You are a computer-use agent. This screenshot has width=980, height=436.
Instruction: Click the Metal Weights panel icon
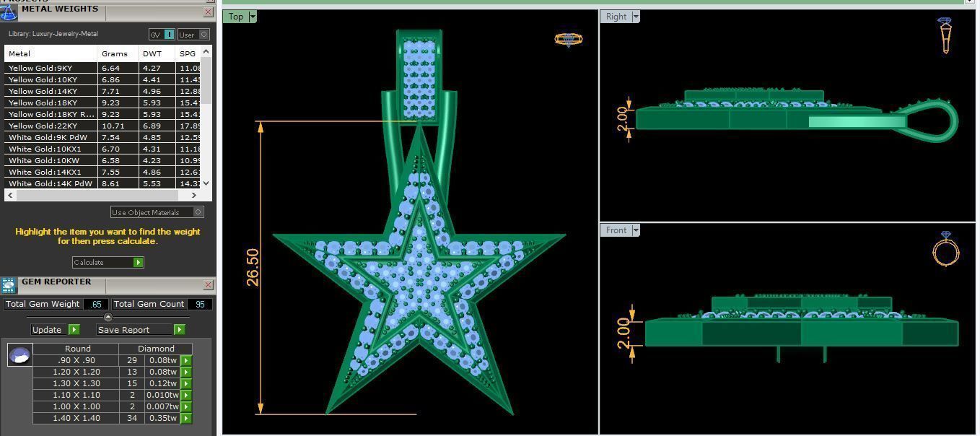9,12
